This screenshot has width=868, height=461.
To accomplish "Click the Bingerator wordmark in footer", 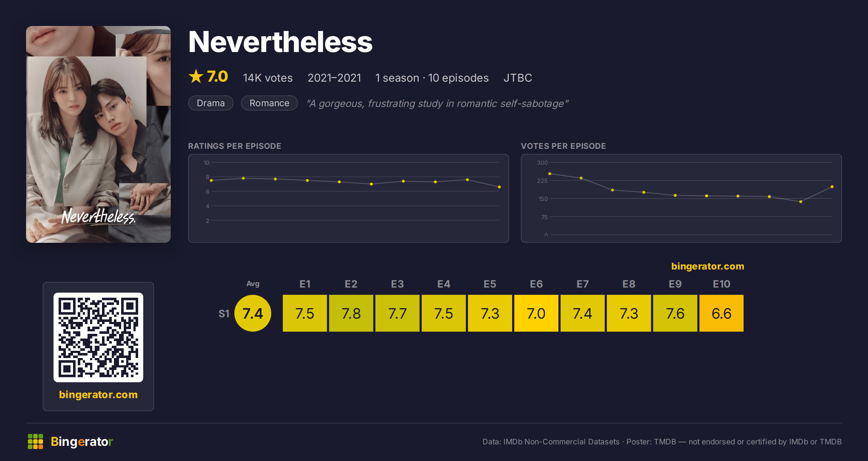I will point(82,441).
